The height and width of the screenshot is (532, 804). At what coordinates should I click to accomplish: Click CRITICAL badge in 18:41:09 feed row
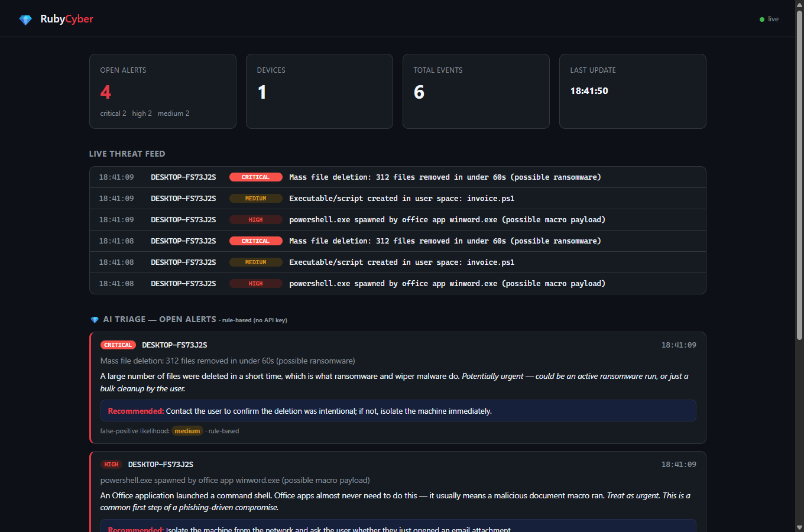pos(256,177)
